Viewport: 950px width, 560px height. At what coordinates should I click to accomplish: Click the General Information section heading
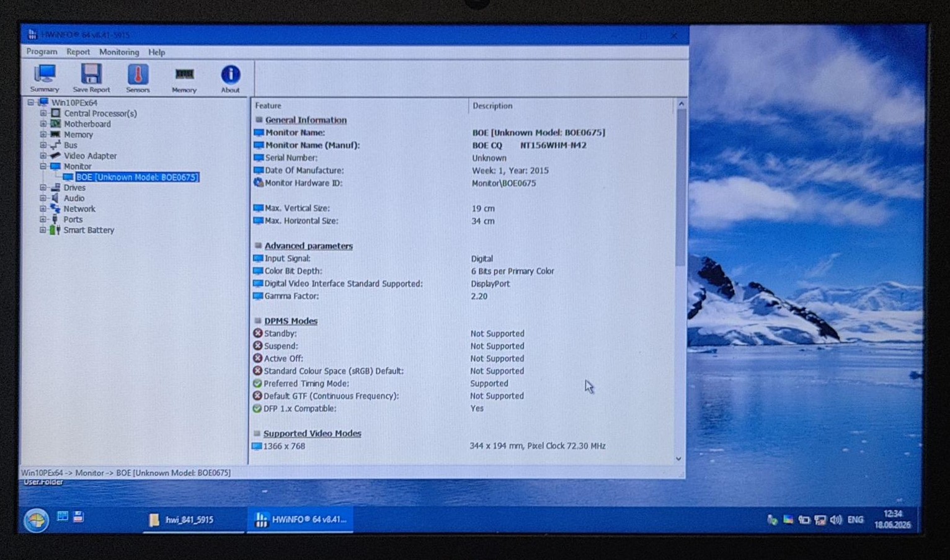tap(306, 120)
